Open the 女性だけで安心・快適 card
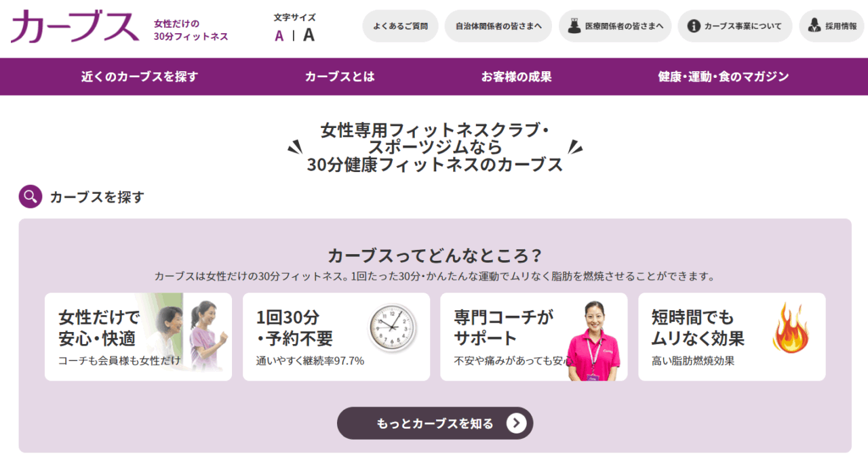Screen dimensions: 868x460 [138, 337]
